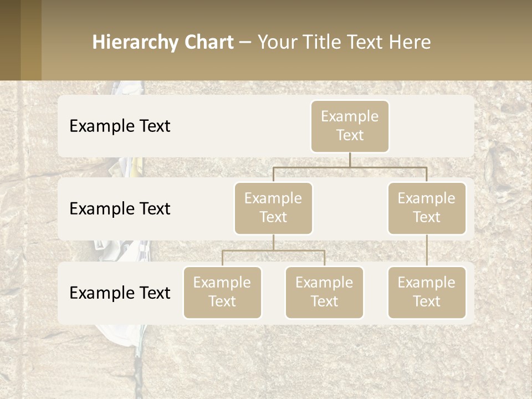Click the dash separator in the title

click(x=245, y=43)
